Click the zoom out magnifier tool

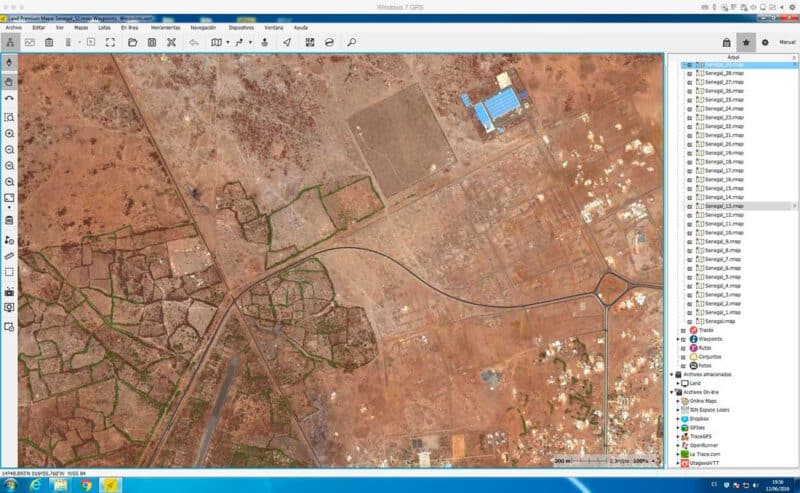tap(9, 150)
